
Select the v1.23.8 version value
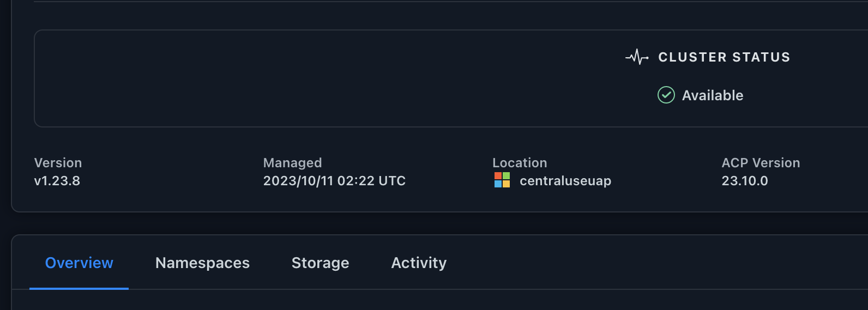click(x=57, y=181)
